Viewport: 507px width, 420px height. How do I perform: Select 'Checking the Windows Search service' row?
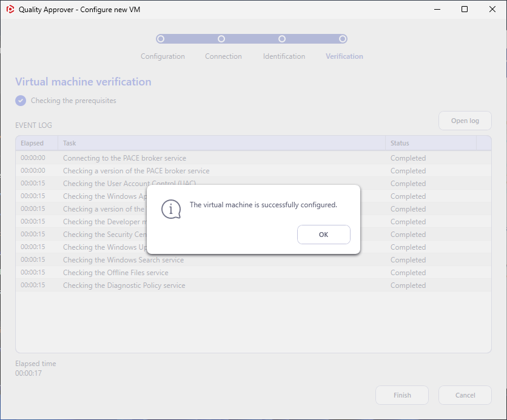[x=253, y=260]
